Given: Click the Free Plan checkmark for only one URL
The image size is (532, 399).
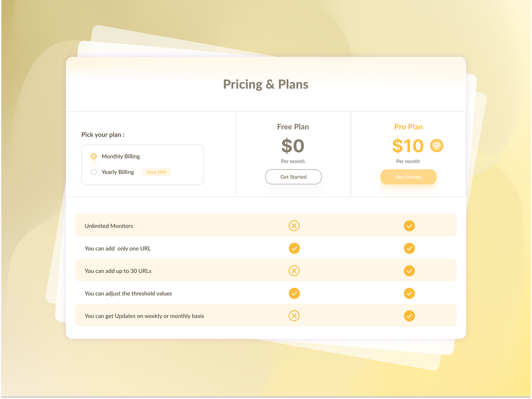Looking at the screenshot, I should click(294, 248).
